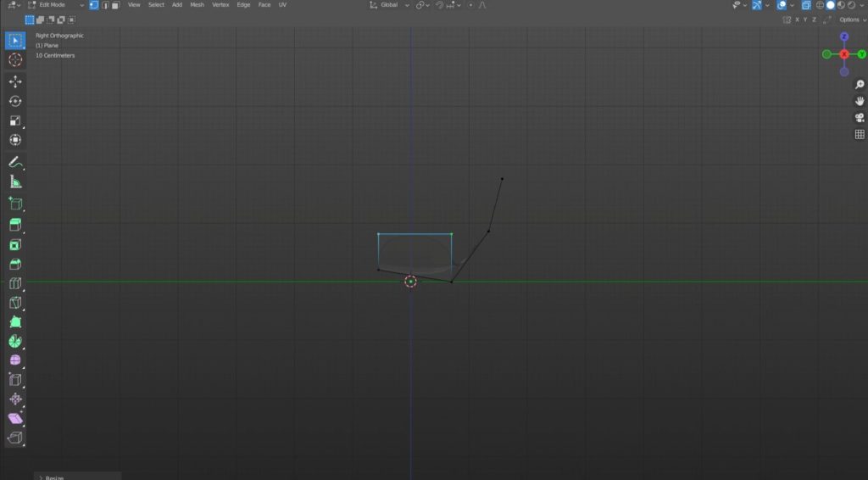Choose the Extrude Region tool
The height and width of the screenshot is (480, 868).
point(15,225)
